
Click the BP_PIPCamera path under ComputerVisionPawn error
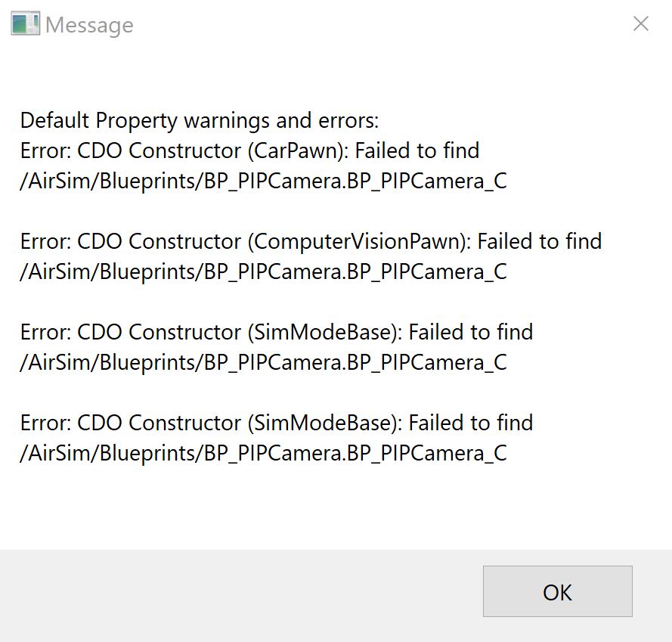[x=264, y=271]
